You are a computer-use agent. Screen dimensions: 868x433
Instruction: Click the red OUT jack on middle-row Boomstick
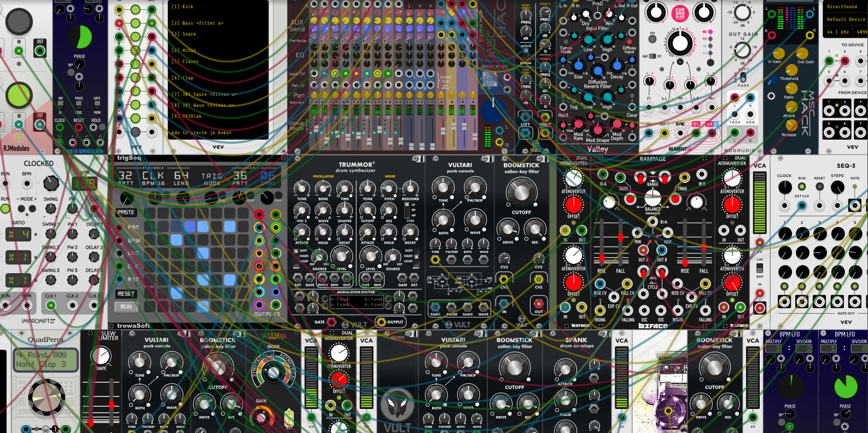539,303
